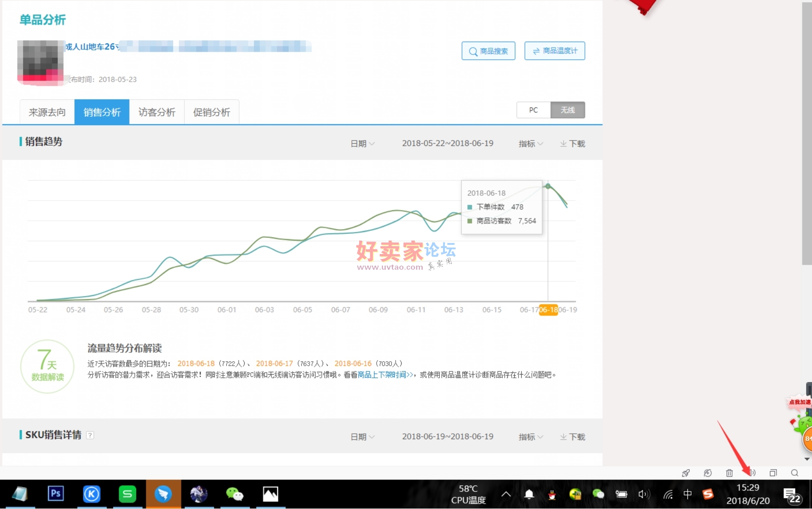The width and height of the screenshot is (812, 509).
Task: Switch to the 访客分析 tab
Action: 157,112
